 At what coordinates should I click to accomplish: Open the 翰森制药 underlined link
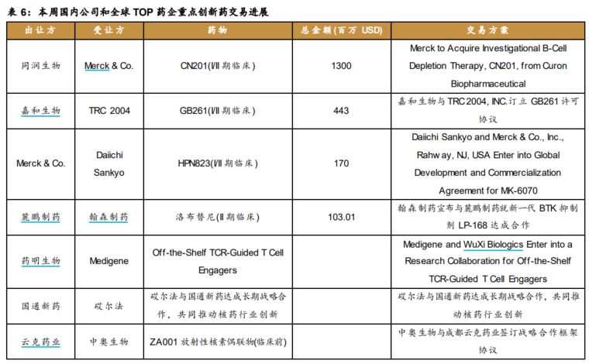(x=108, y=217)
